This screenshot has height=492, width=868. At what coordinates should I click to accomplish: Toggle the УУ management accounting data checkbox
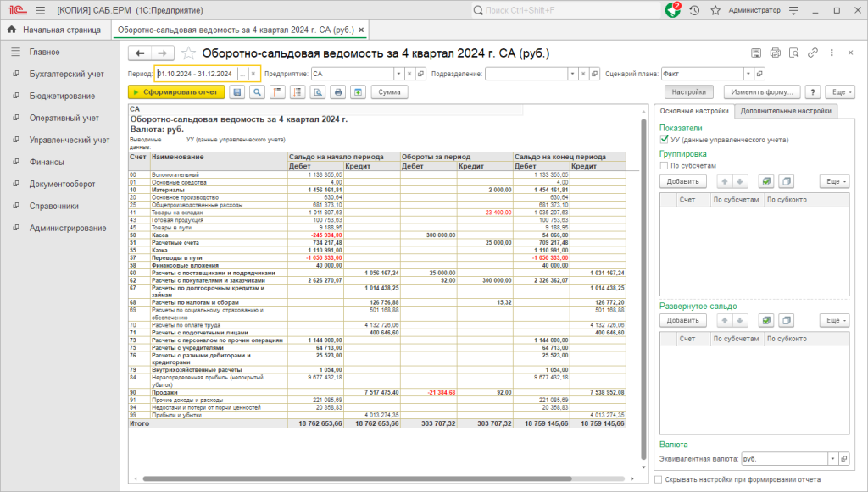click(665, 140)
